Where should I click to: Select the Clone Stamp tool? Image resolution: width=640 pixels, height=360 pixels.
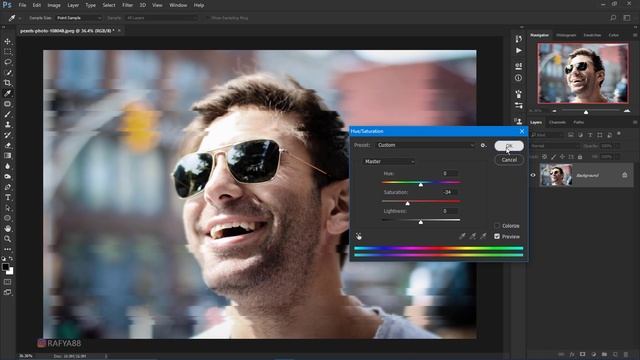[x=7, y=124]
